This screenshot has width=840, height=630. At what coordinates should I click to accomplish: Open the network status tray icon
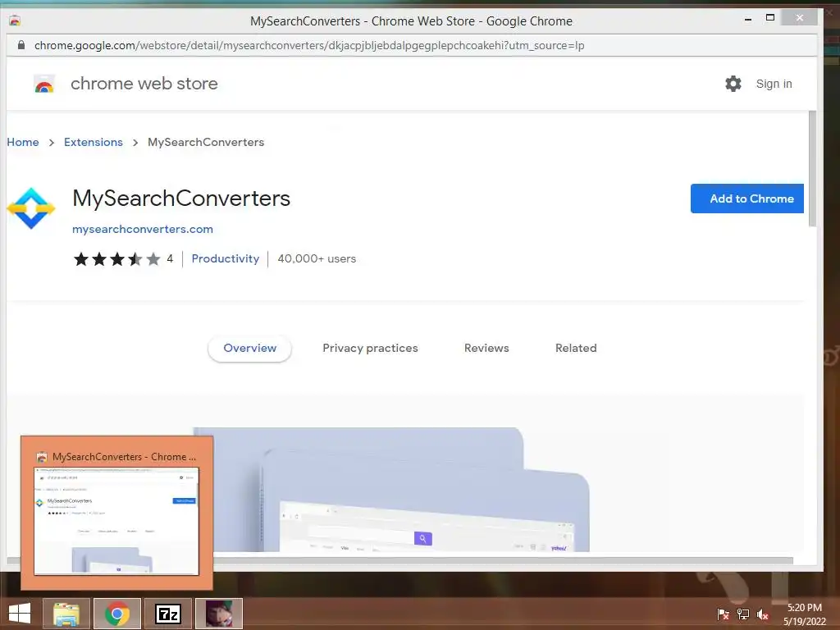(x=743, y=614)
